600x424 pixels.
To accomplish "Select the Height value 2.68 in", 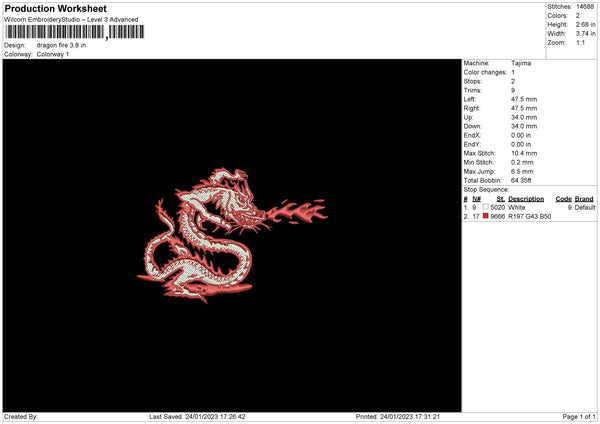I will pyautogui.click(x=585, y=24).
